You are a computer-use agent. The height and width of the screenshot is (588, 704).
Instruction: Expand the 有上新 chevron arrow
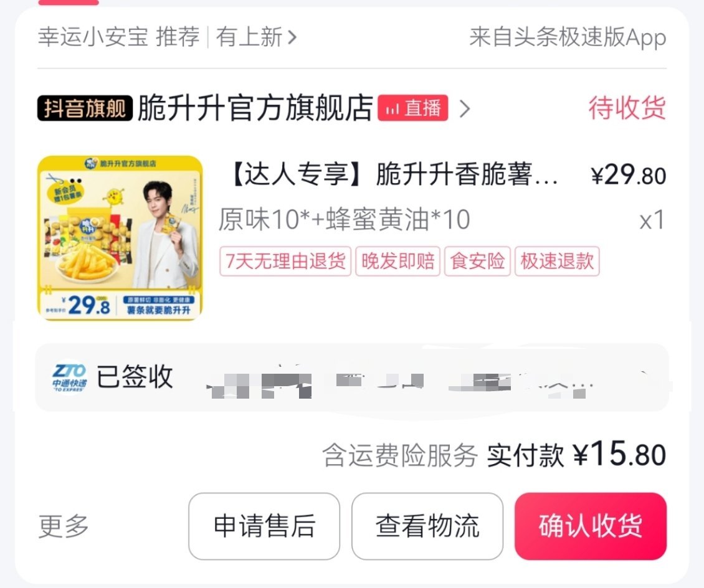[292, 37]
